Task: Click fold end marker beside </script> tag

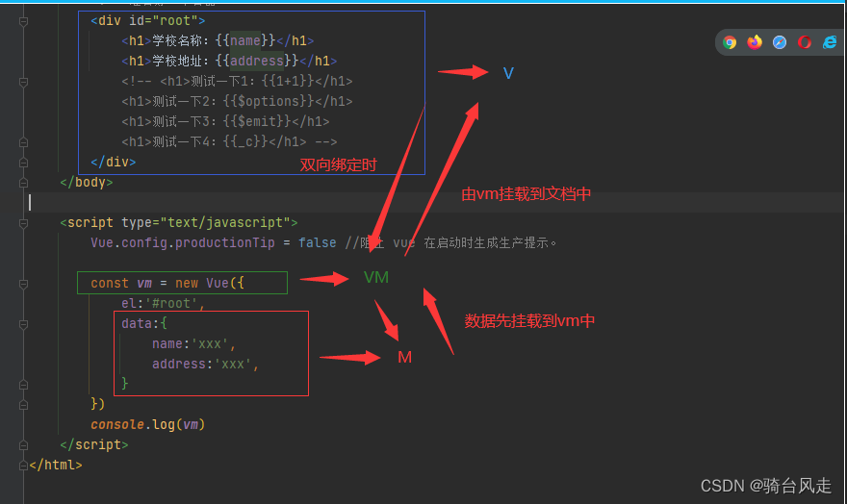Action: tap(23, 445)
